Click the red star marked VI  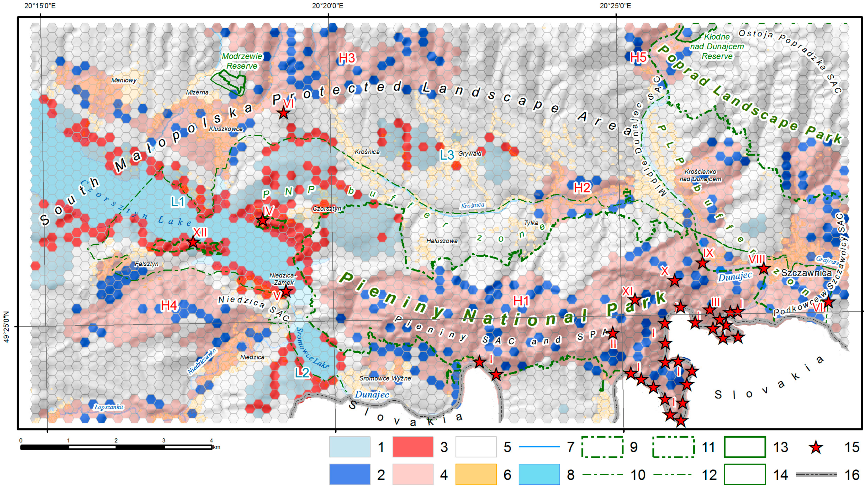click(x=284, y=113)
